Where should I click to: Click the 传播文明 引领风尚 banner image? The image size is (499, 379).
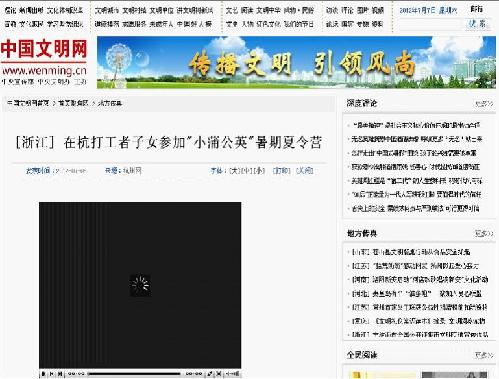(296, 62)
